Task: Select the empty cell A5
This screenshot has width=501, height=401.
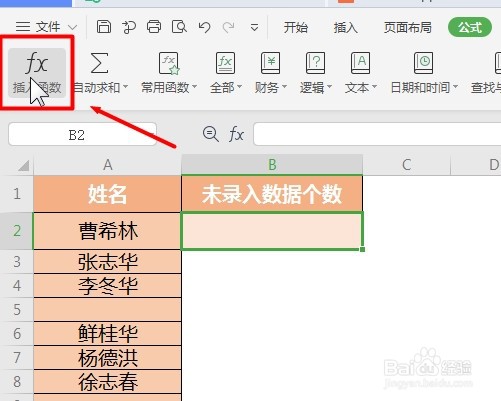Action: [x=107, y=310]
